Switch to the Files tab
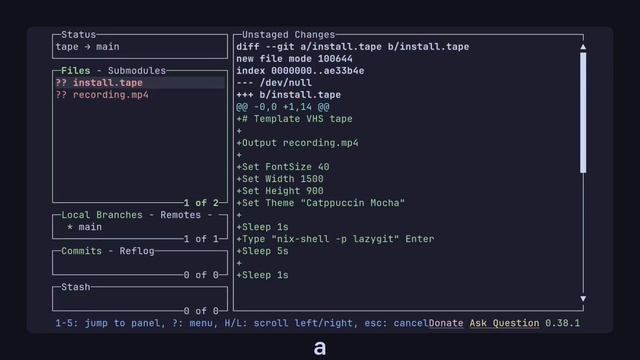 [76, 71]
